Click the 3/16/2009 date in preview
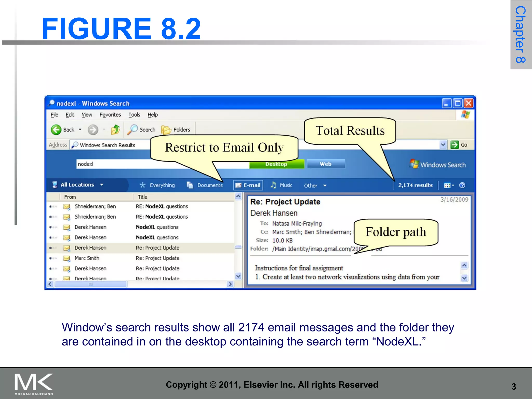 pos(454,199)
